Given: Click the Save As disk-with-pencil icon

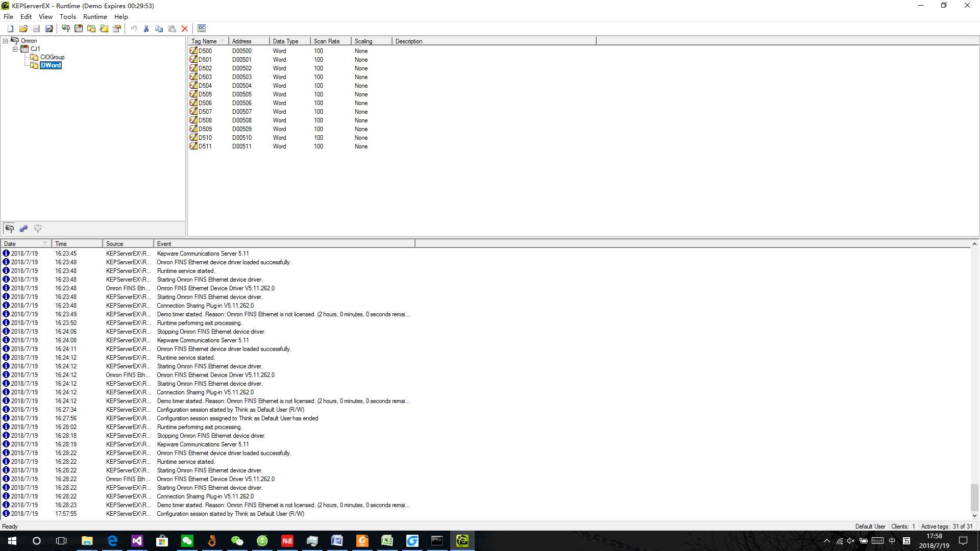Looking at the screenshot, I should pos(49,29).
